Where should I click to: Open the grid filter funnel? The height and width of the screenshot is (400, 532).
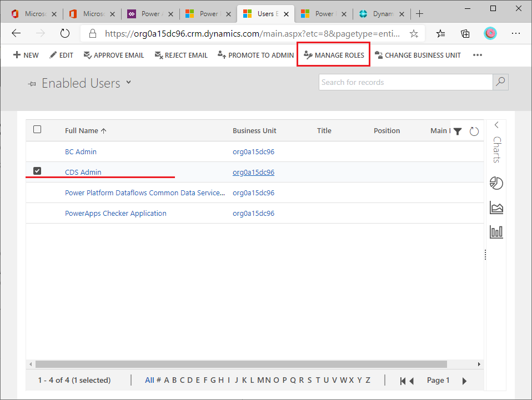point(458,131)
